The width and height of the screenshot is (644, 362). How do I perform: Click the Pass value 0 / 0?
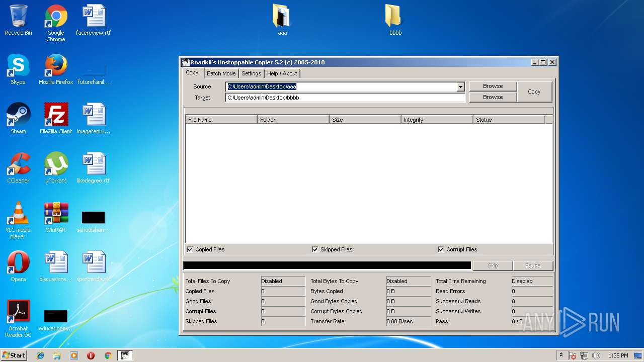pos(532,321)
